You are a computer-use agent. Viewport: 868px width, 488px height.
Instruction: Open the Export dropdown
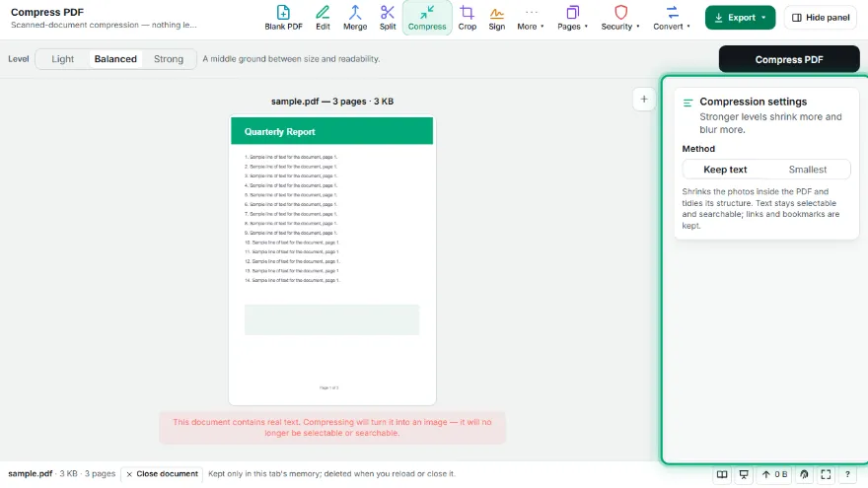740,18
